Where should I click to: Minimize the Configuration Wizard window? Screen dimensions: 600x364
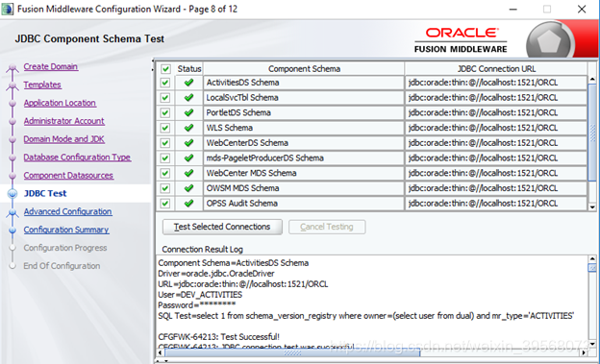click(513, 10)
